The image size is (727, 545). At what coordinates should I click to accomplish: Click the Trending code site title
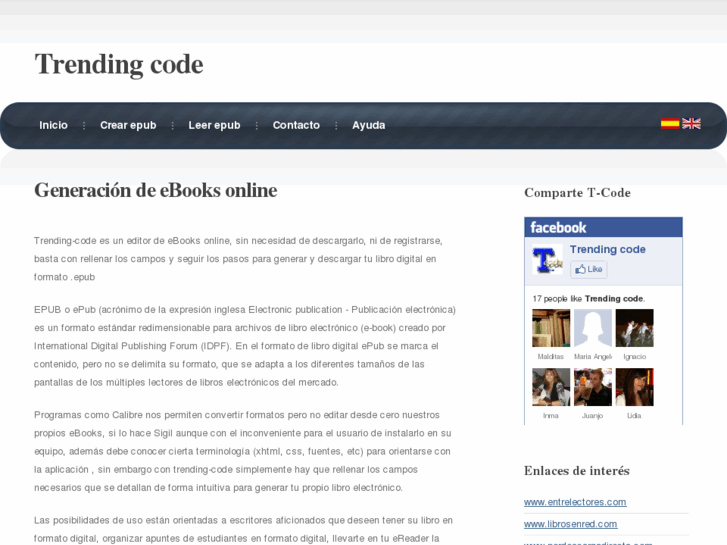pos(119,64)
